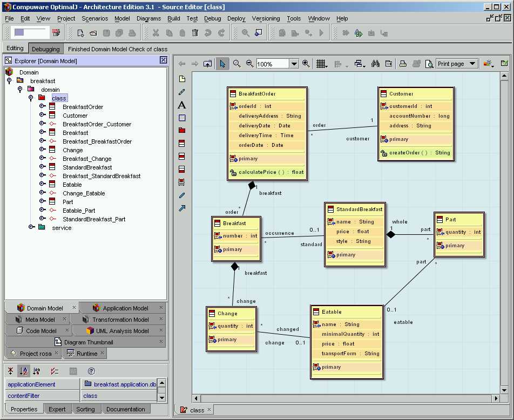The width and height of the screenshot is (514, 420).
Task: Toggle diagram grid display
Action: click(x=321, y=64)
